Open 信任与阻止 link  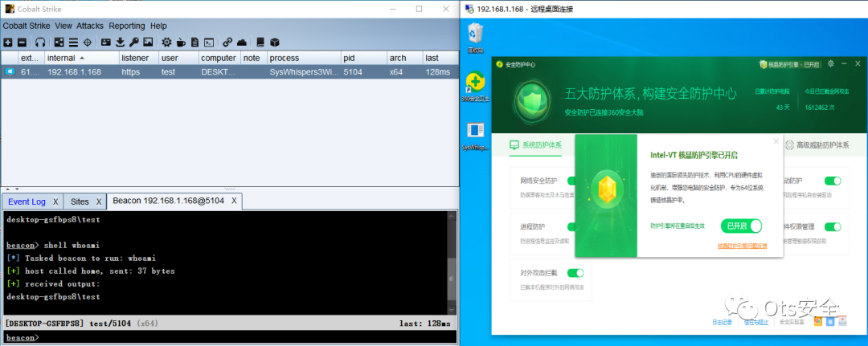pos(757,322)
